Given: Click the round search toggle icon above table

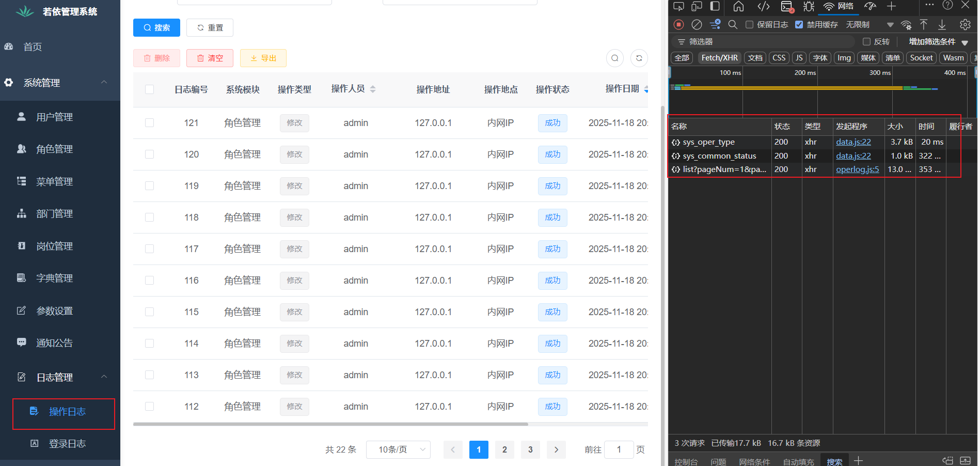Looking at the screenshot, I should click(x=615, y=58).
